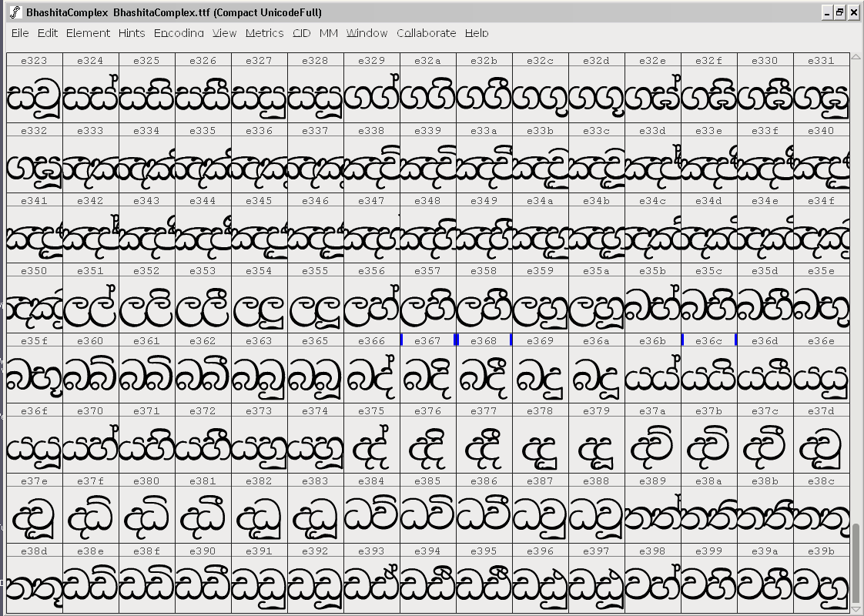Click the scrollbar down arrow

856,609
